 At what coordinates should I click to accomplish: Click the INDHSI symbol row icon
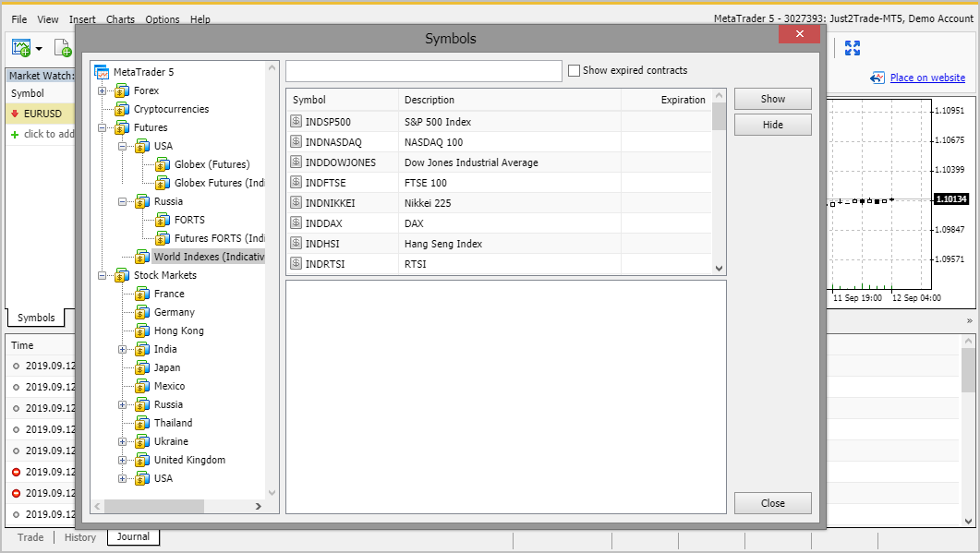296,243
